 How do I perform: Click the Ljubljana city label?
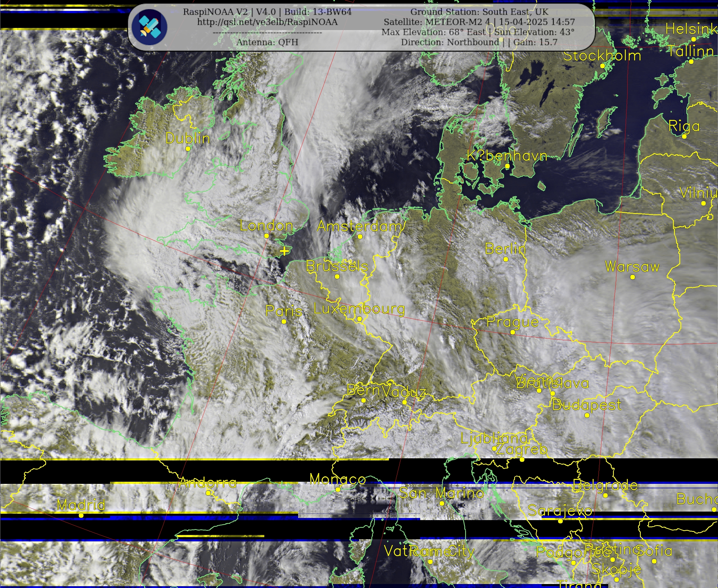point(494,439)
